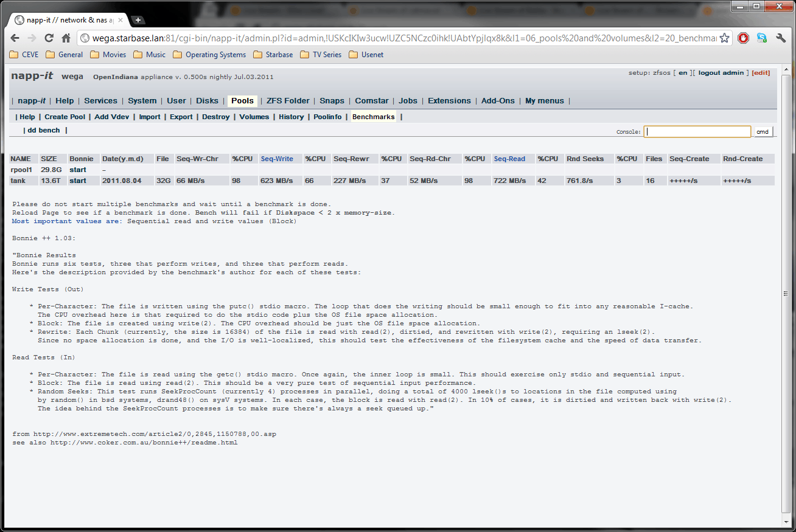The height and width of the screenshot is (532, 796).
Task: Go back to the previous page
Action: (15, 38)
